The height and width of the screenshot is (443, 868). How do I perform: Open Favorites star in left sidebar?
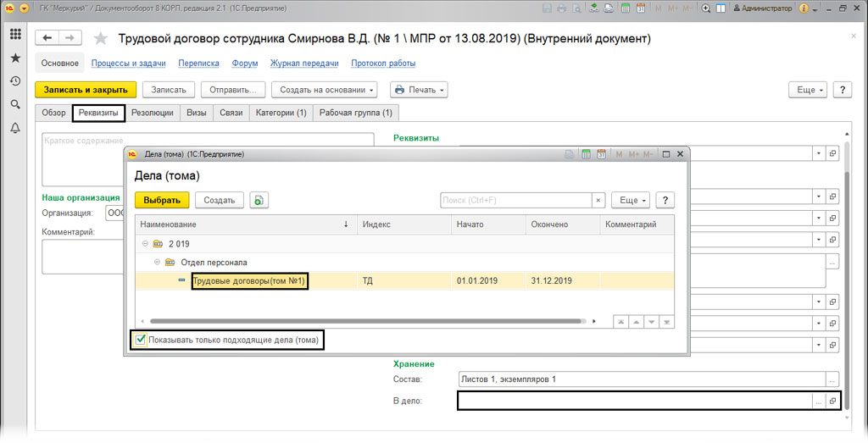tap(15, 58)
